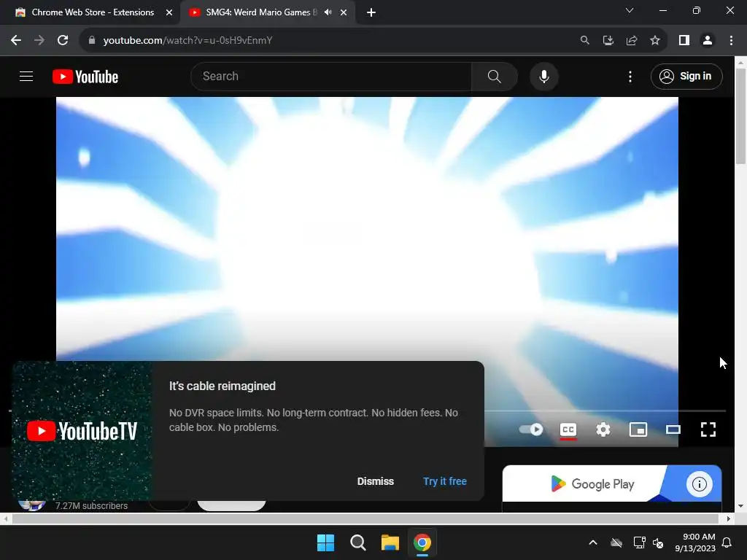Click the Google Play ad banner
Image resolution: width=747 pixels, height=560 pixels.
tap(592, 484)
